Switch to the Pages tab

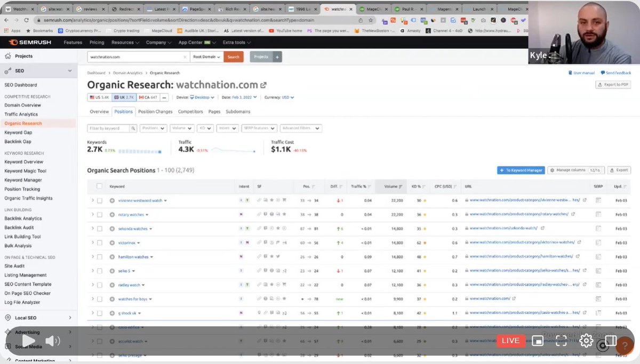click(x=214, y=111)
